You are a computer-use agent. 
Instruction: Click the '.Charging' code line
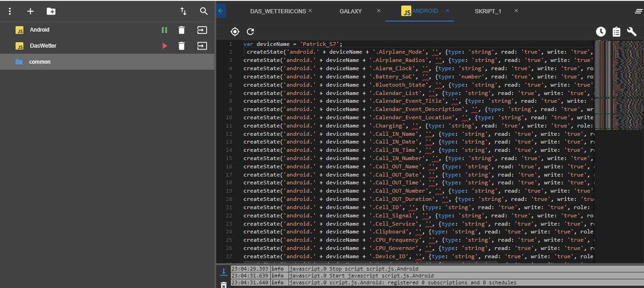click(418, 126)
